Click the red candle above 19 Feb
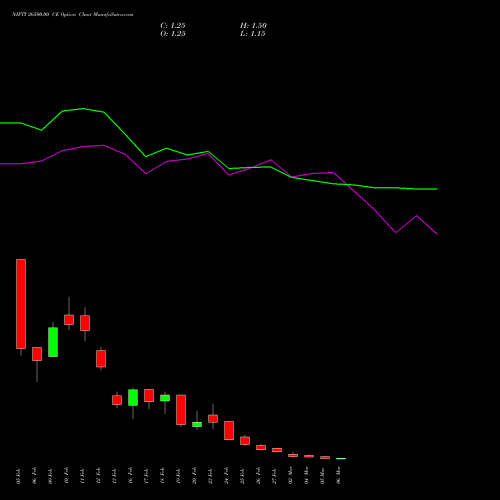This screenshot has width=500, height=500. coord(181,410)
